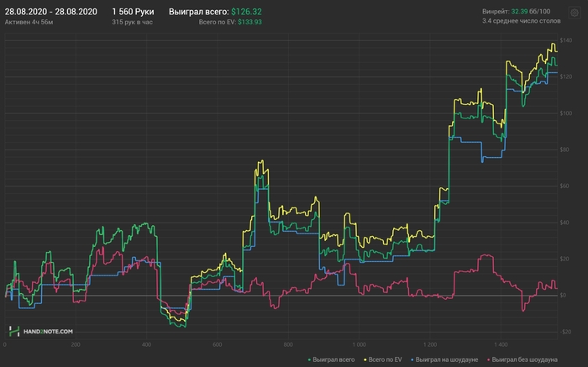
Task: Click the $60 y-axis label
Action: point(564,186)
